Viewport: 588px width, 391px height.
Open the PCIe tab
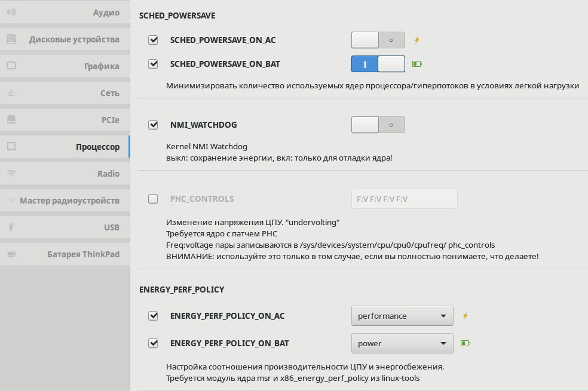pos(65,120)
